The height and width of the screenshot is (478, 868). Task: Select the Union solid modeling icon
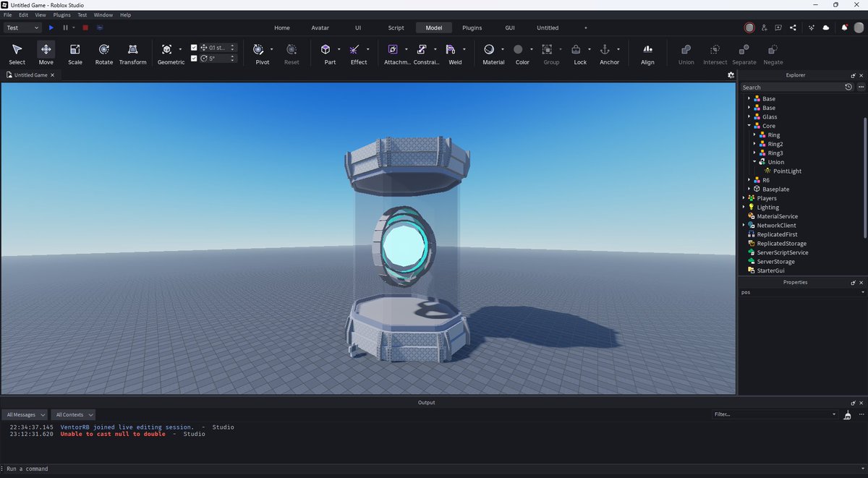(x=685, y=51)
